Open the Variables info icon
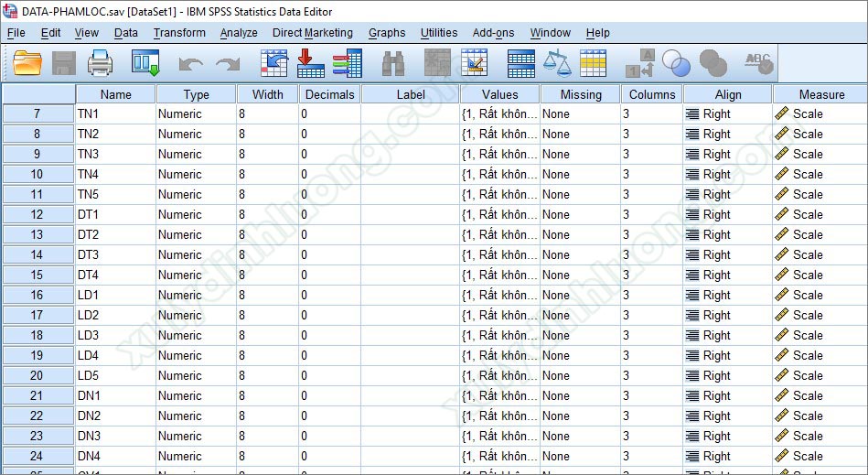 point(347,62)
